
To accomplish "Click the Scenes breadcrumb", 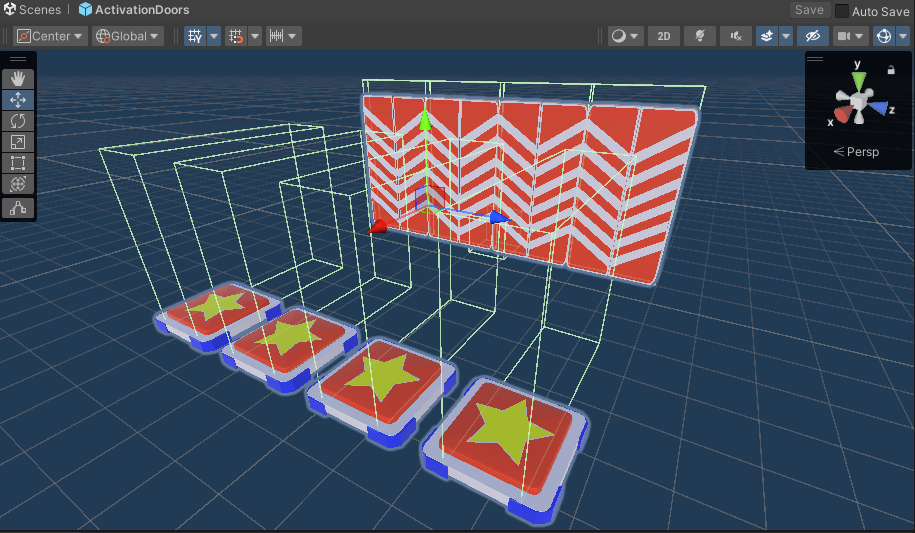I will click(32, 9).
